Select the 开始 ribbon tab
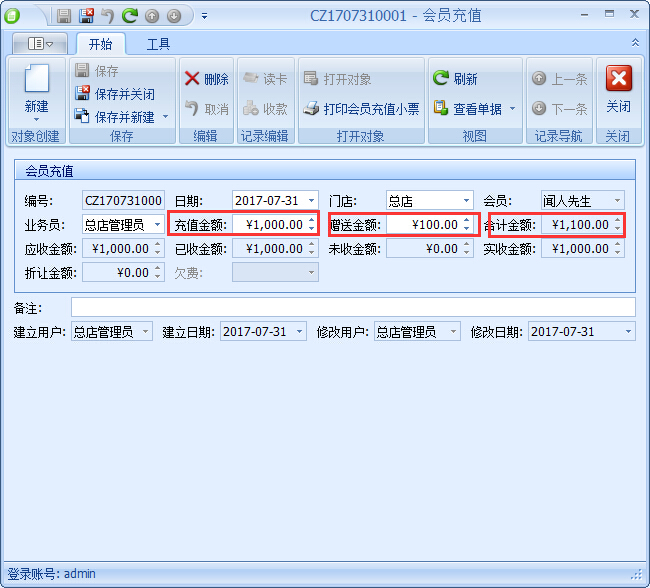Image resolution: width=650 pixels, height=588 pixels. coord(100,44)
